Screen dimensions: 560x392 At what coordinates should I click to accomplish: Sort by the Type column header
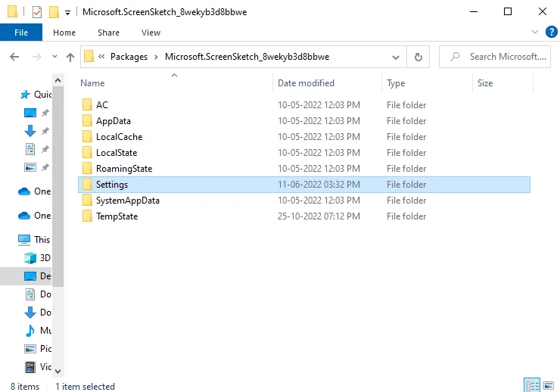point(427,83)
